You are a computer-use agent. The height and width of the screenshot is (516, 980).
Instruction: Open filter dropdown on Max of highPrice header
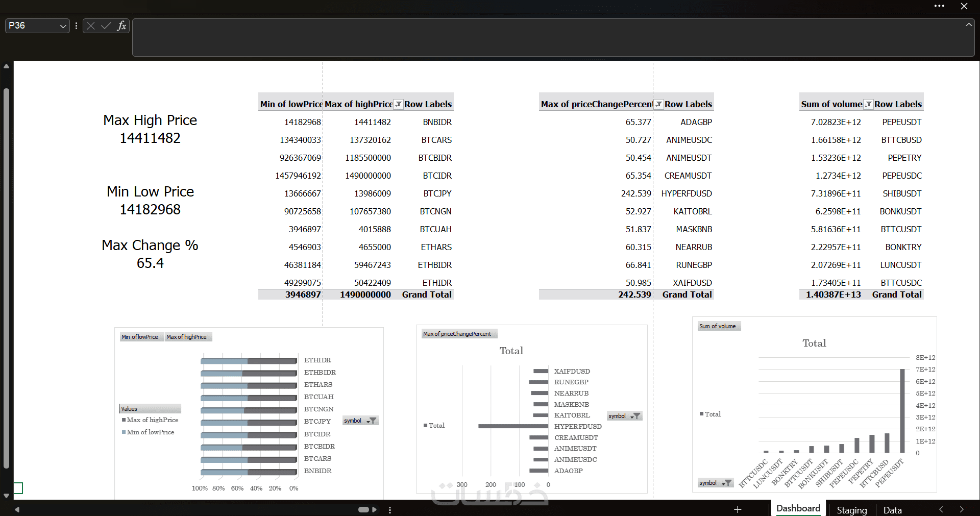[x=398, y=104]
